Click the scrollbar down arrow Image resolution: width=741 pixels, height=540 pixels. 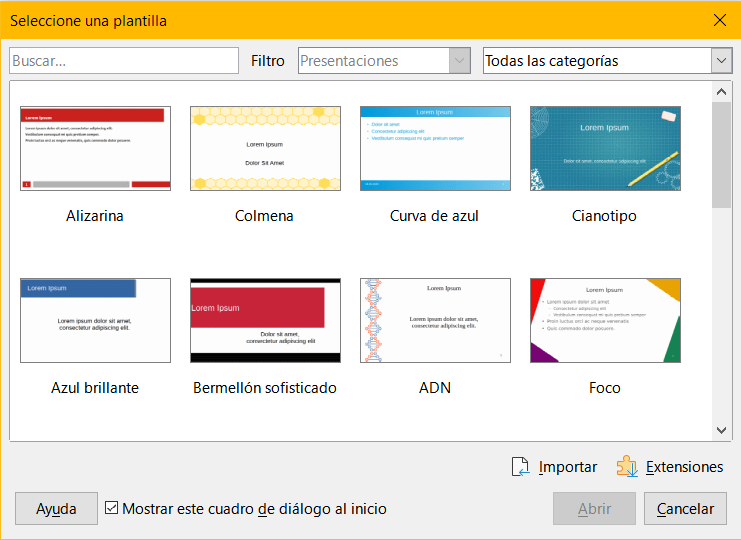click(722, 429)
